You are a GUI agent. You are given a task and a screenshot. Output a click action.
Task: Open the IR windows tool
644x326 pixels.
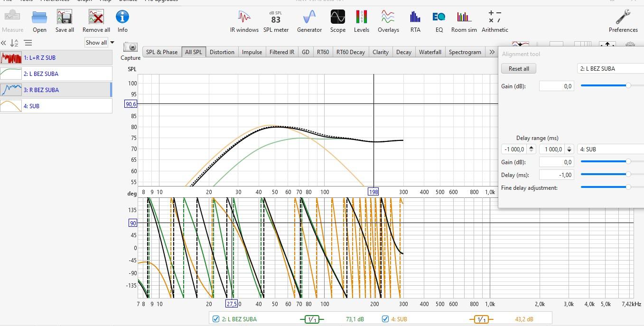pos(244,21)
